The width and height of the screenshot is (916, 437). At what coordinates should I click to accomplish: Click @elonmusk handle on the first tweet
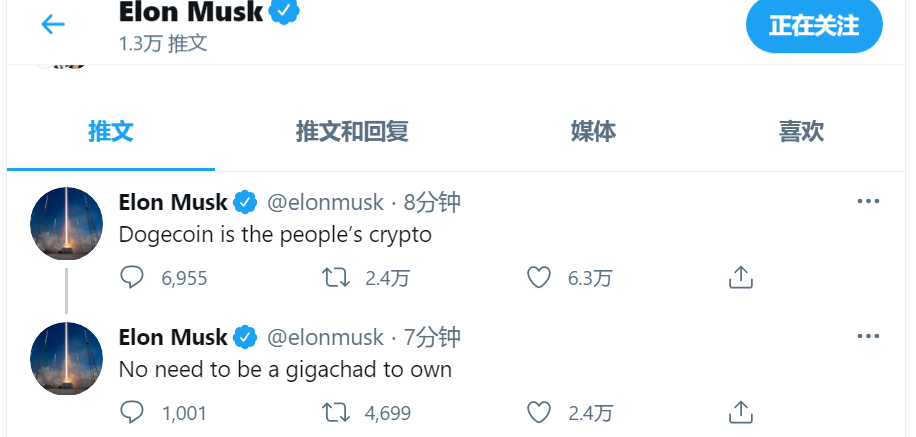[x=325, y=203]
